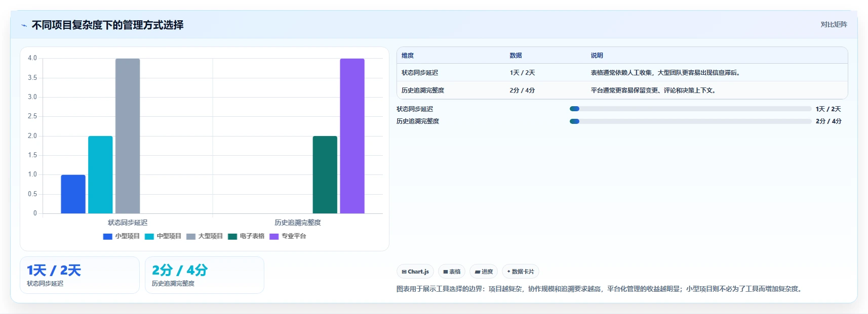Click the 状态同步延迟 label left of the progress bar
This screenshot has height=314, width=868.
click(415, 109)
